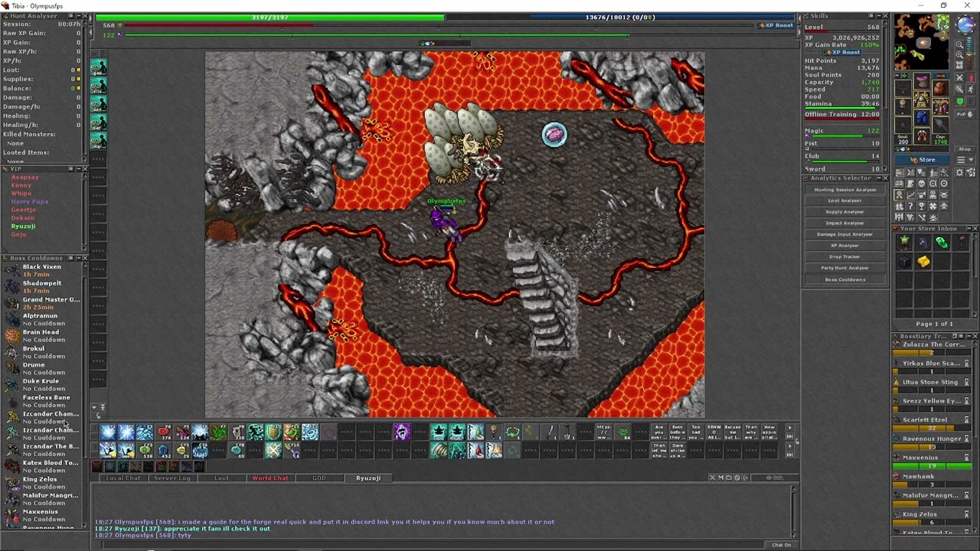
Task: Toggle the XP Boost button beside mana bar
Action: coord(777,25)
